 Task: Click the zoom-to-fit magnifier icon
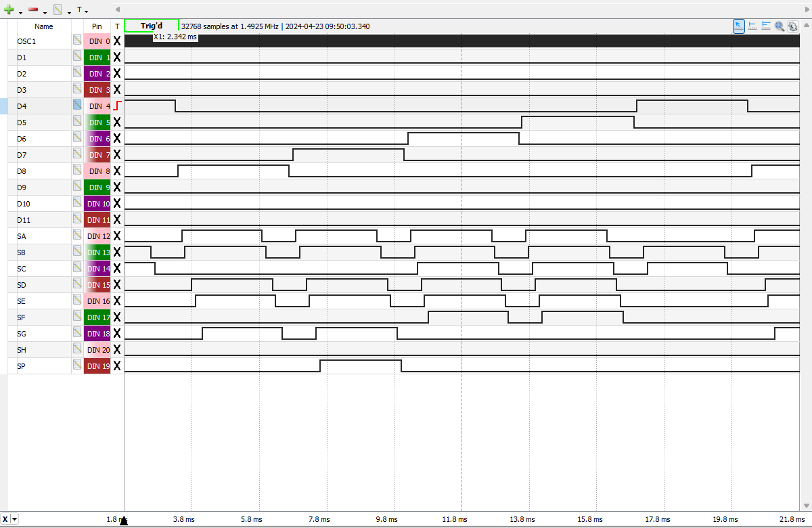click(780, 26)
